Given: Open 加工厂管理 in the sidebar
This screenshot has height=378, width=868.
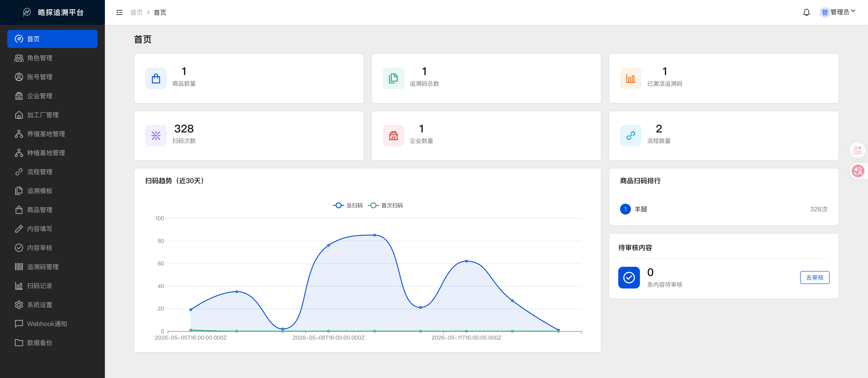Looking at the screenshot, I should [52, 115].
